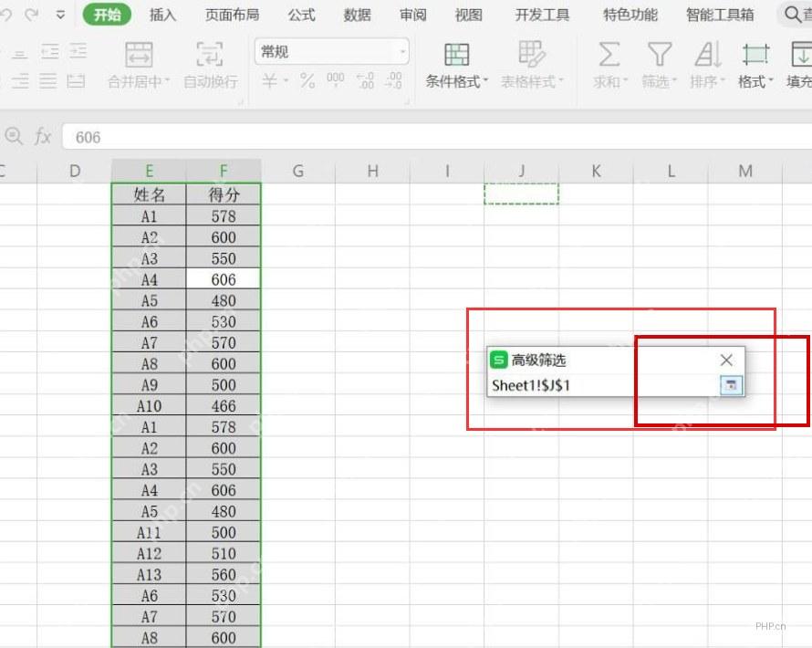Click the expand dialog icon in 高级筛选
Screen dimensions: 812x648
coord(731,385)
